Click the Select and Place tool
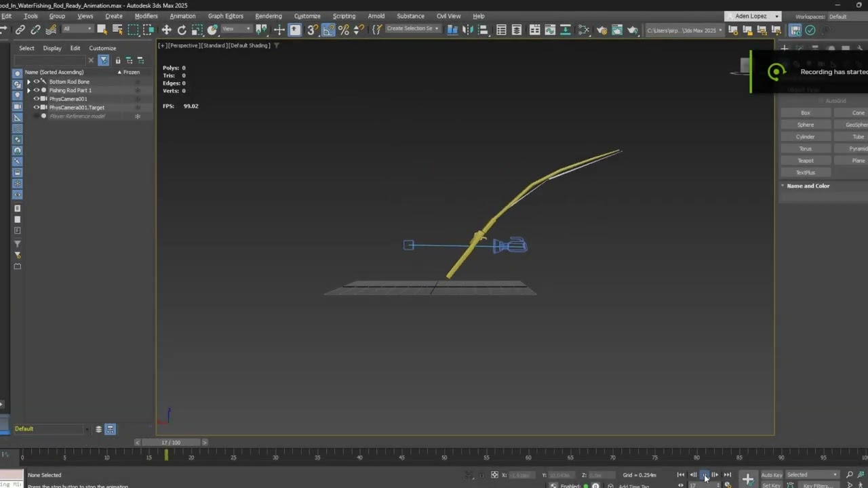The height and width of the screenshot is (488, 868). click(212, 30)
